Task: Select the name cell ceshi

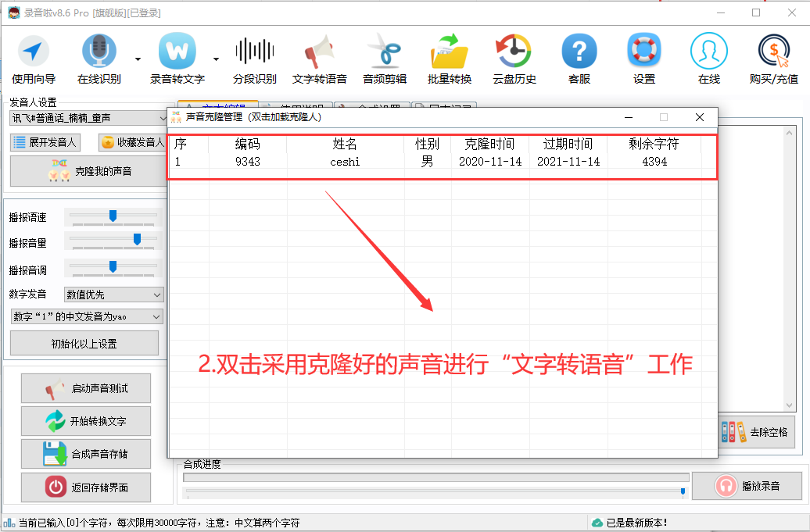Action: (345, 162)
